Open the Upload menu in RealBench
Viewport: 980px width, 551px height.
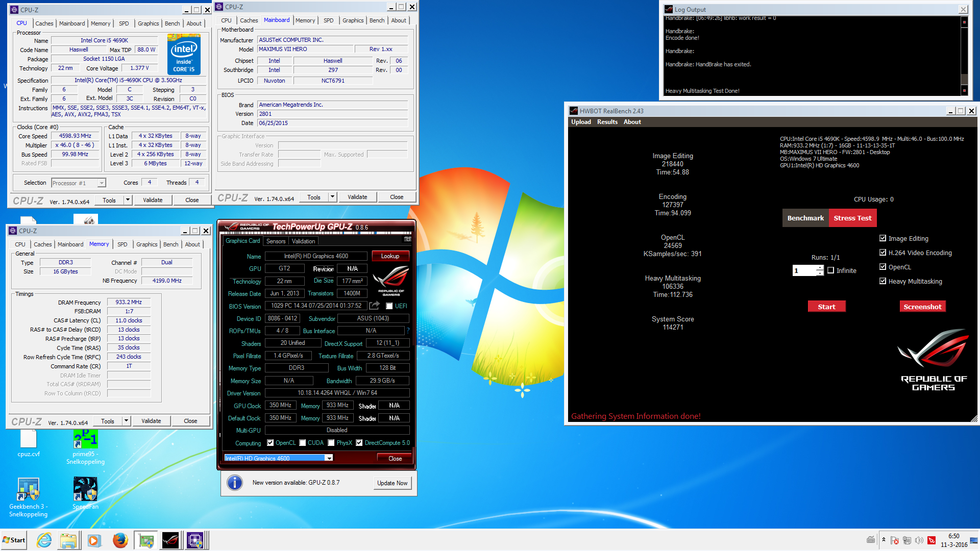click(581, 122)
